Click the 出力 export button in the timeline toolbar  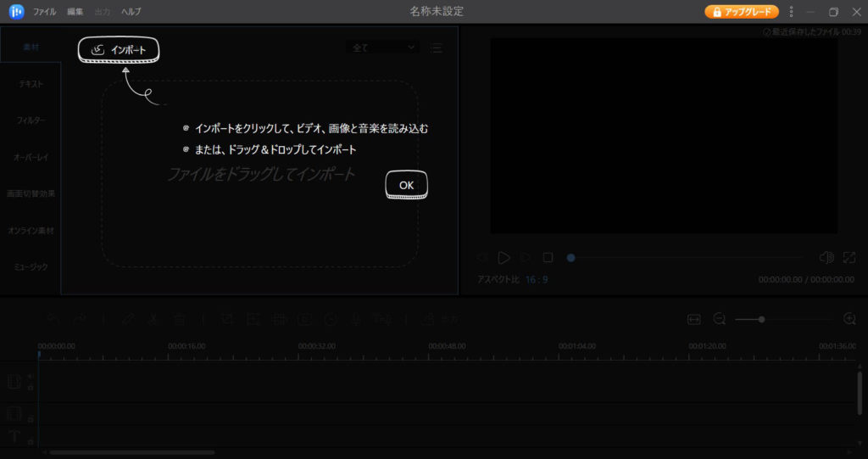tap(441, 319)
